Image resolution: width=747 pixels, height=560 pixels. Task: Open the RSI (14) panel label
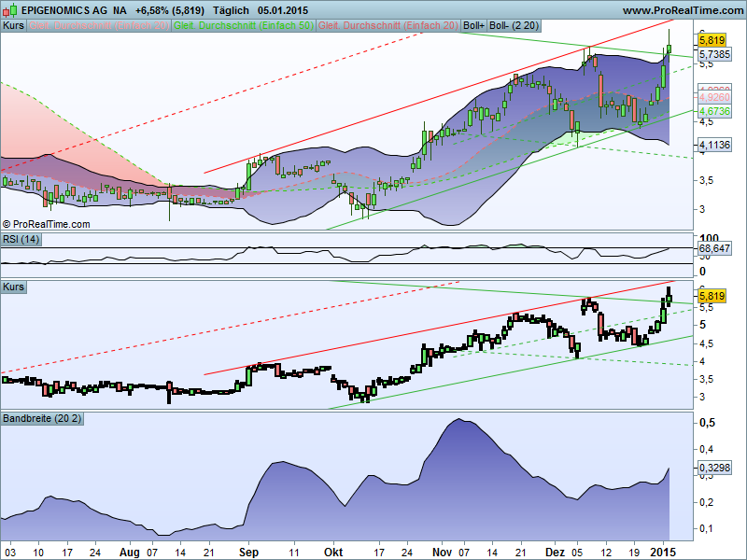21,239
